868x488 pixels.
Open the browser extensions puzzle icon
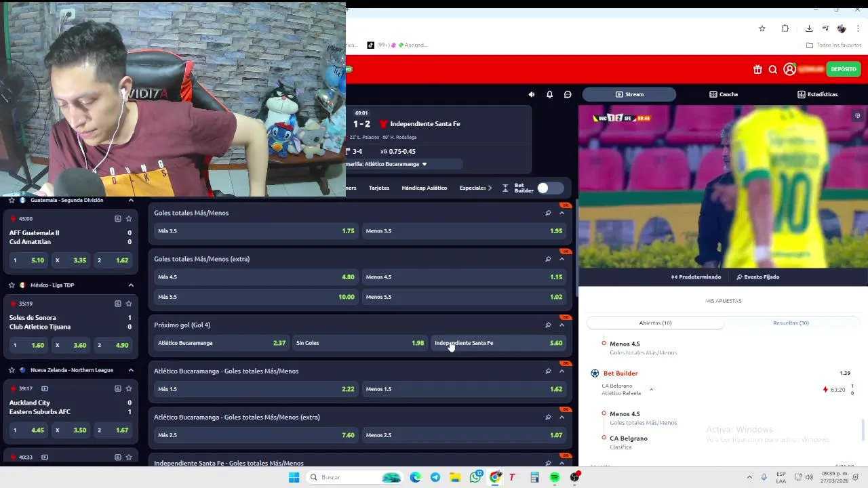pos(785,28)
